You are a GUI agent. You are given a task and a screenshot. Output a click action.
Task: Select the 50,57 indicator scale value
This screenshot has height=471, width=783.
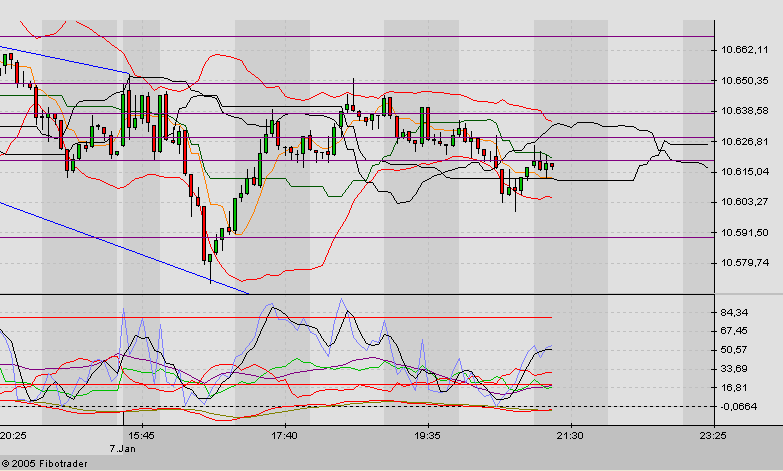point(735,350)
